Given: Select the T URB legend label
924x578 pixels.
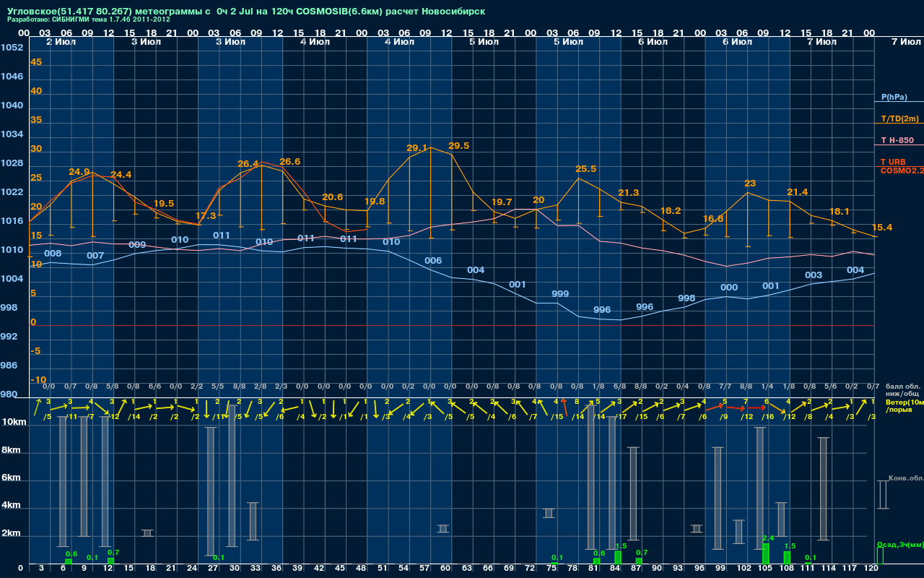Looking at the screenshot, I should point(893,162).
